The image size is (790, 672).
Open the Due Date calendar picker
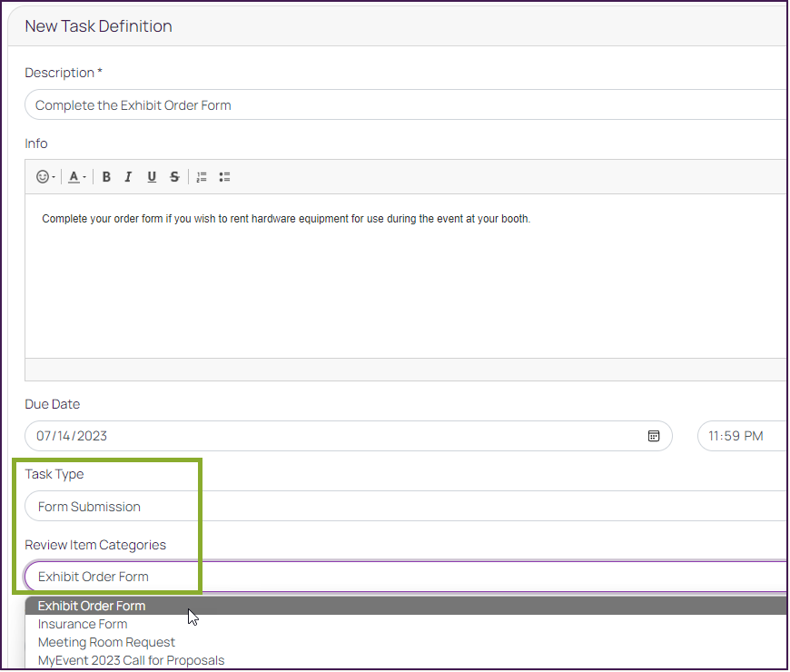654,436
